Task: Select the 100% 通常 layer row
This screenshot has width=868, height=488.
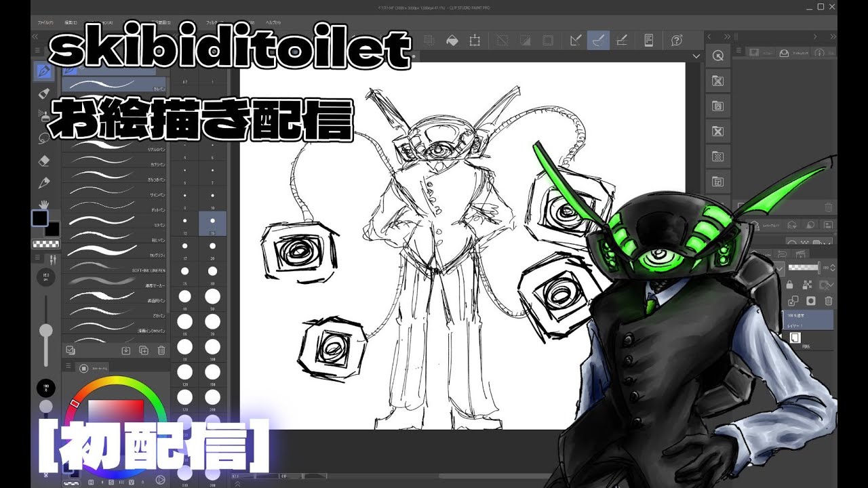Action: pos(808,319)
